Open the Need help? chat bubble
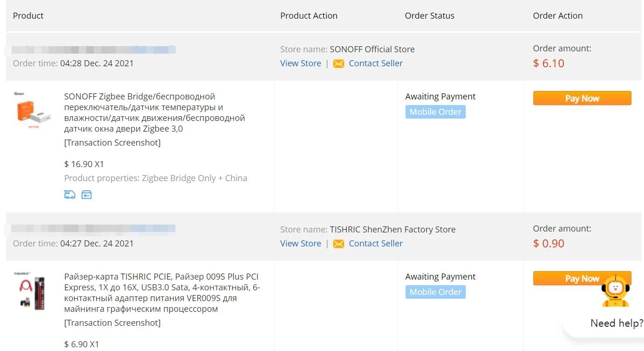644x351 pixels. click(x=616, y=323)
